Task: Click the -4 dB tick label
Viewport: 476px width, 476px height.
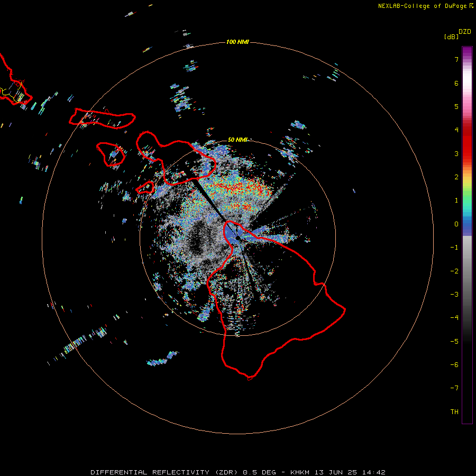Action: coord(454,317)
